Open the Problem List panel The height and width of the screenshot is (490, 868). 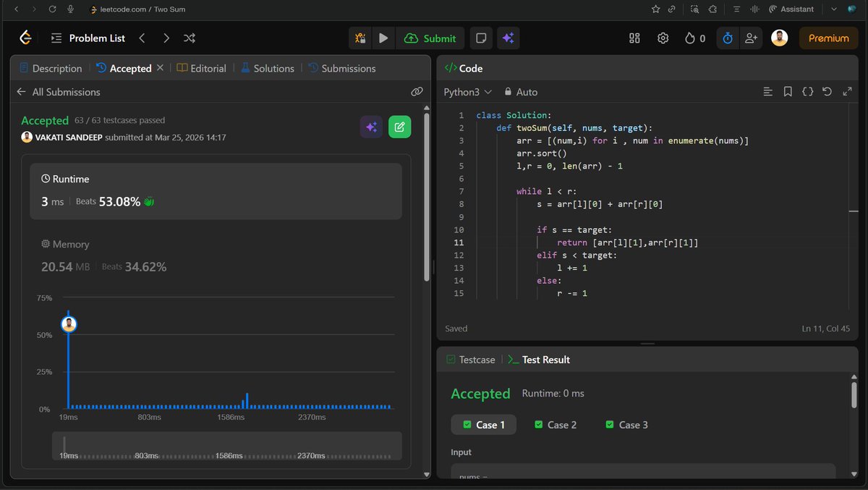point(88,38)
